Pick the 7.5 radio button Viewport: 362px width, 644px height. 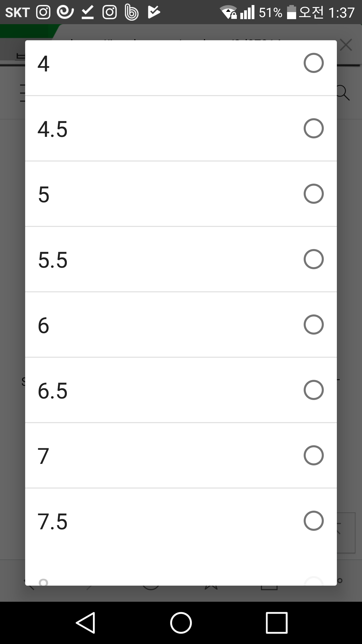[x=313, y=521]
